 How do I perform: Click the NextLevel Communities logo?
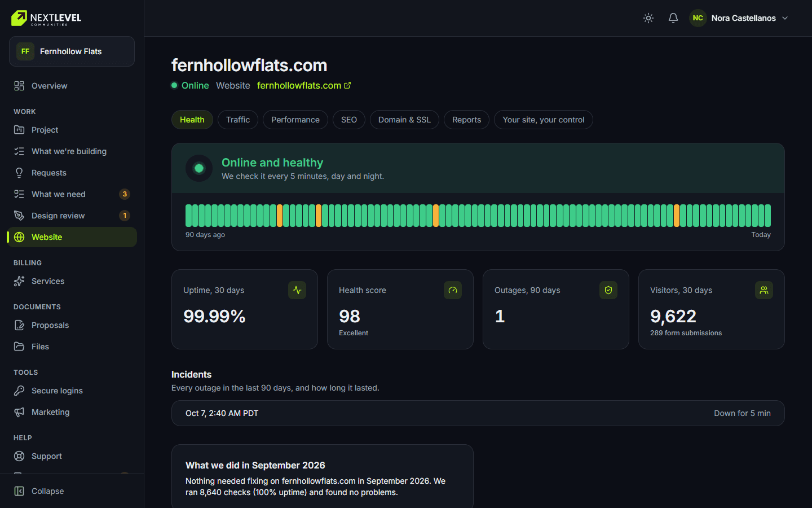pos(46,18)
